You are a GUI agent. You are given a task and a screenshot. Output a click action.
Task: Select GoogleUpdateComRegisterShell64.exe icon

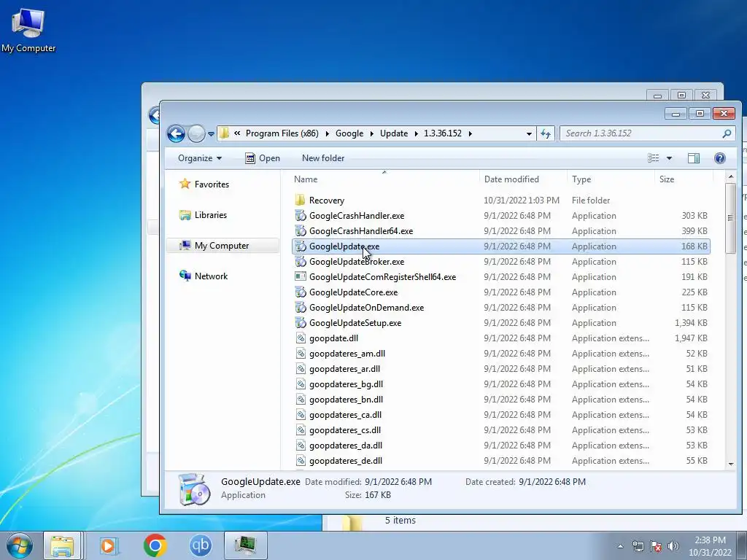tap(300, 276)
